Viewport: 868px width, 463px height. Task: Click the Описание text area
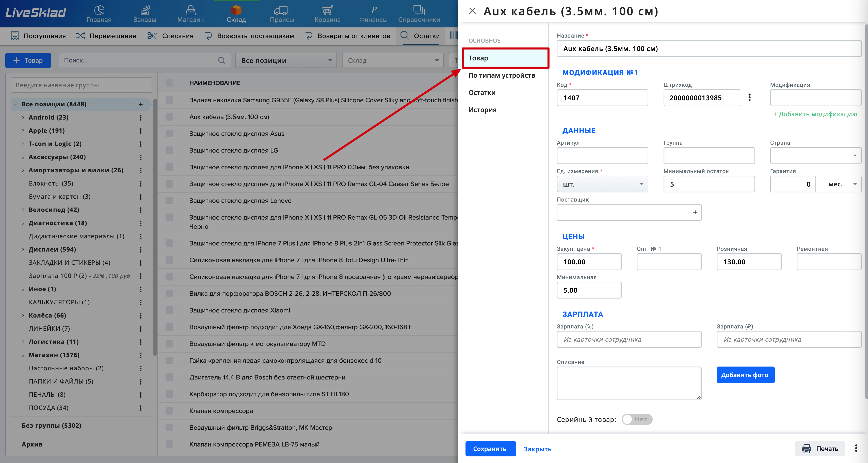(629, 383)
